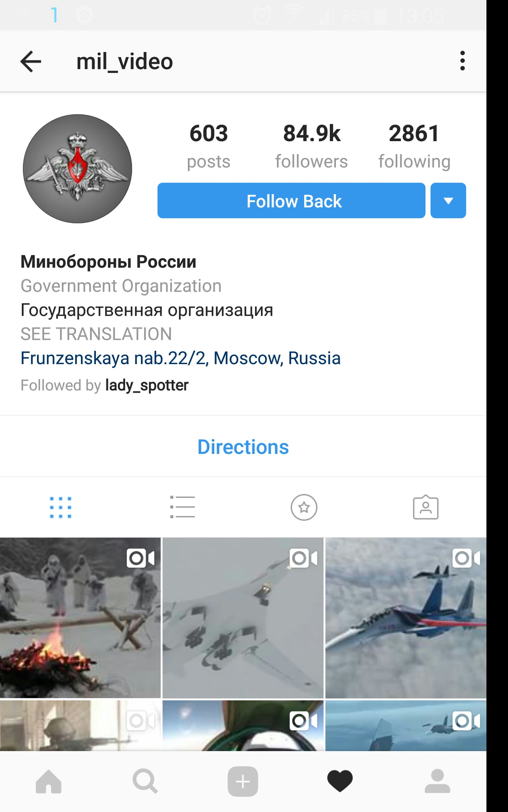This screenshot has width=508, height=812.
Task: Tap the Directions button
Action: point(243,447)
